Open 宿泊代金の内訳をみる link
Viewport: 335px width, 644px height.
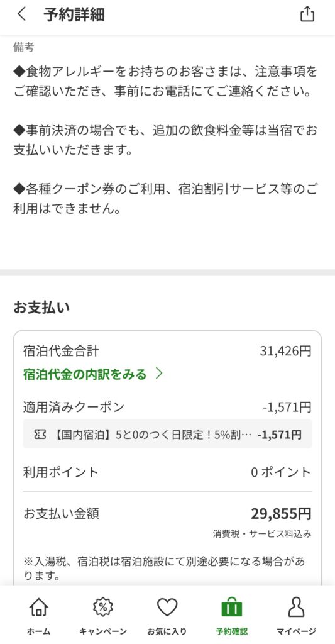85,374
